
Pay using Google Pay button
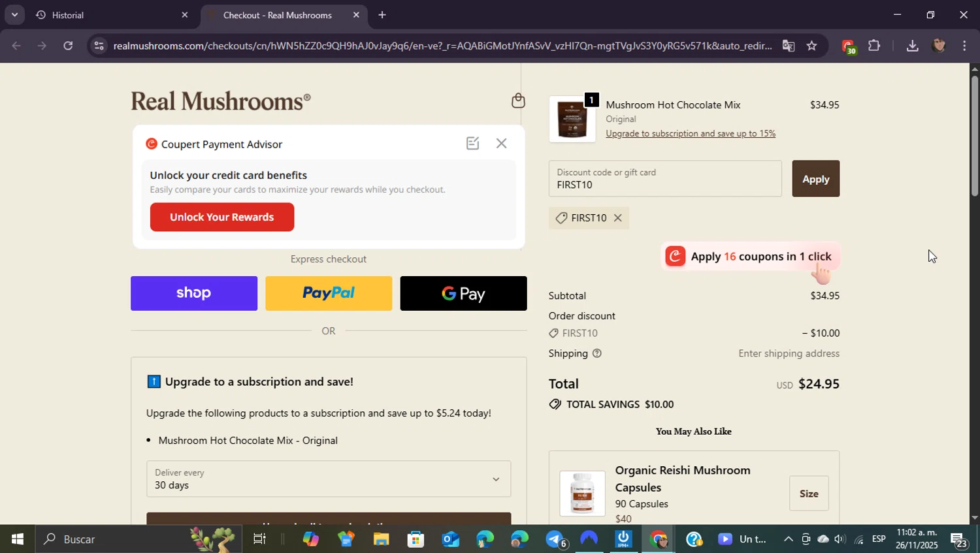pyautogui.click(x=463, y=294)
